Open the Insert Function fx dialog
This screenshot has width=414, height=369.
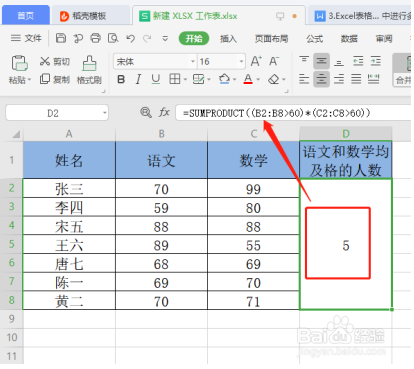click(164, 112)
